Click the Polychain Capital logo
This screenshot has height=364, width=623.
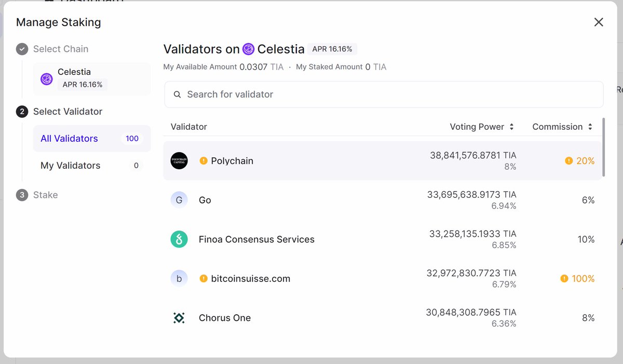179,161
